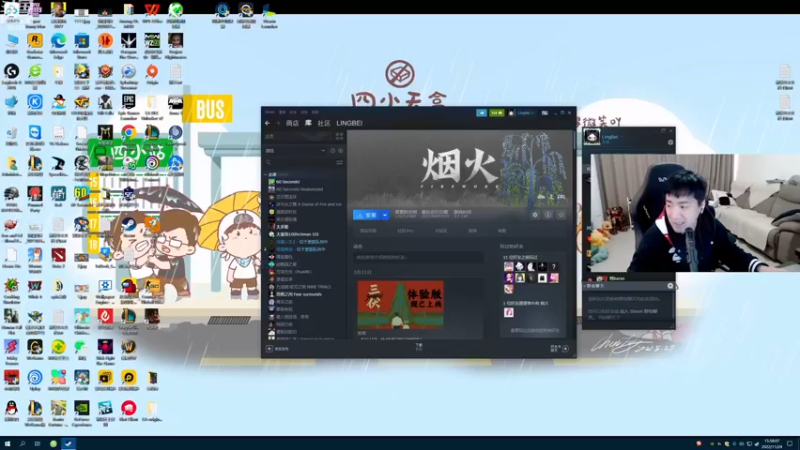
Task: Click the first friend avatar in played list
Action: 509,266
